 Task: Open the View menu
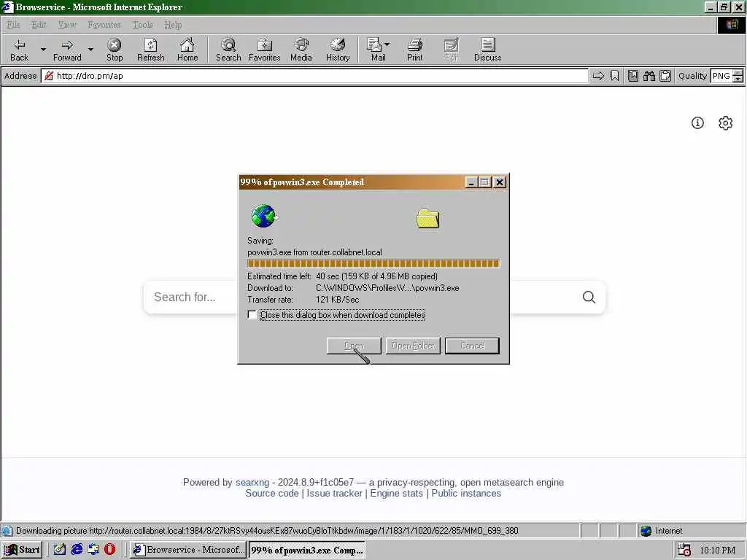(x=67, y=25)
